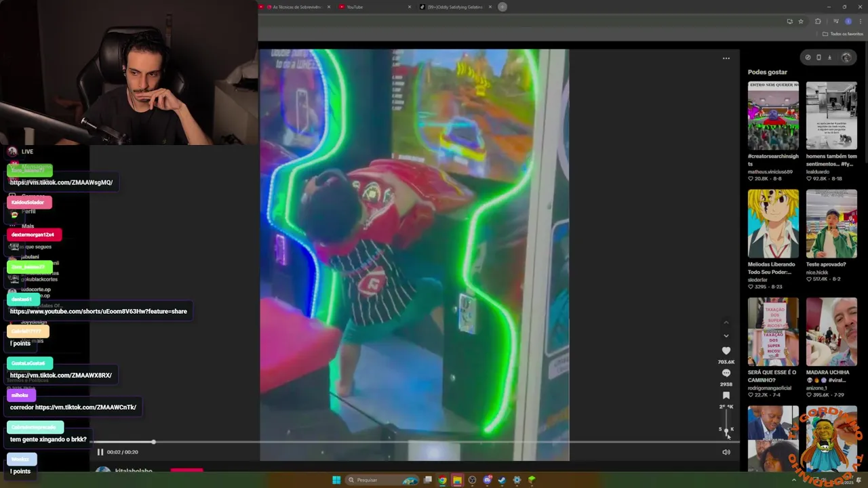Close the 'As Técnicas de Sobrevivência' tab
868x488 pixels.
[x=329, y=7]
